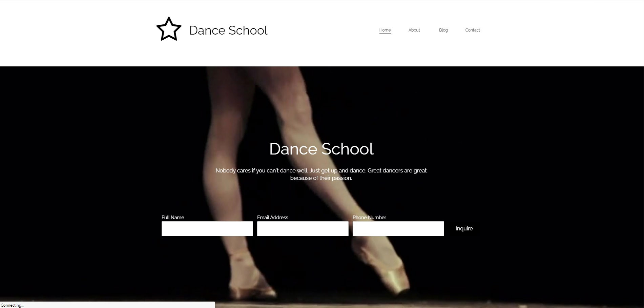
Task: Click the Dance School title in header
Action: [228, 30]
